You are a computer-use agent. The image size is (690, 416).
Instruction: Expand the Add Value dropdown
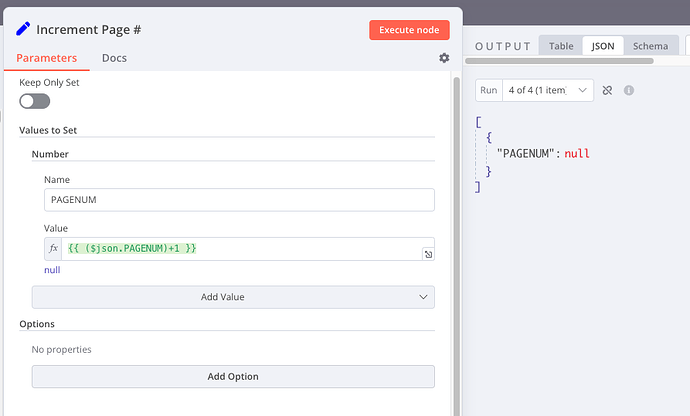point(233,297)
